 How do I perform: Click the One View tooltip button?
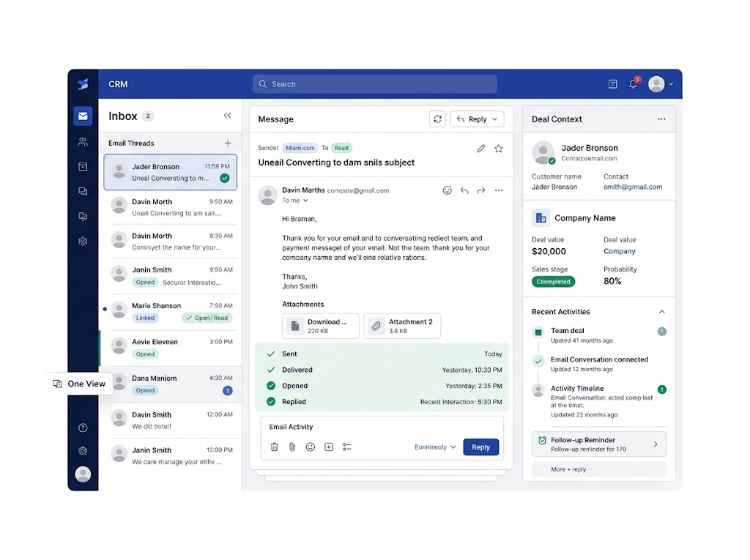79,384
